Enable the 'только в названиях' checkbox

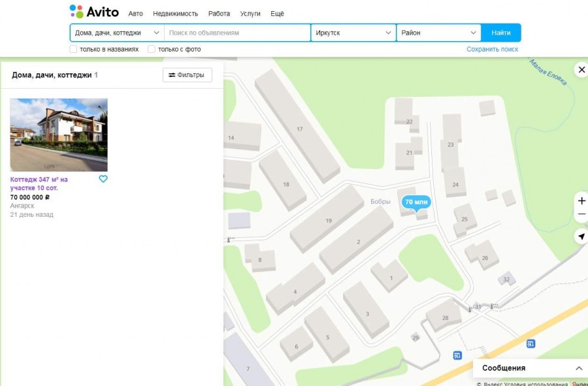(74, 49)
